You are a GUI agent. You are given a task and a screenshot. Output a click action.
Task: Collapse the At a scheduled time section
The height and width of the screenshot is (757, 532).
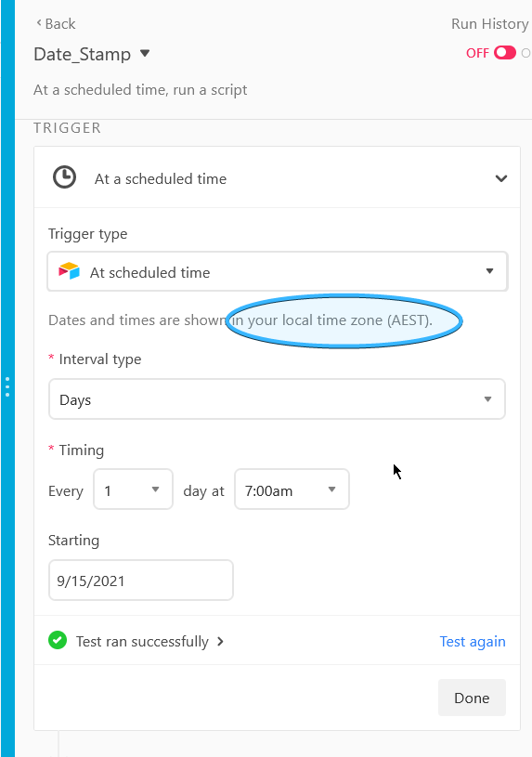[x=501, y=178]
